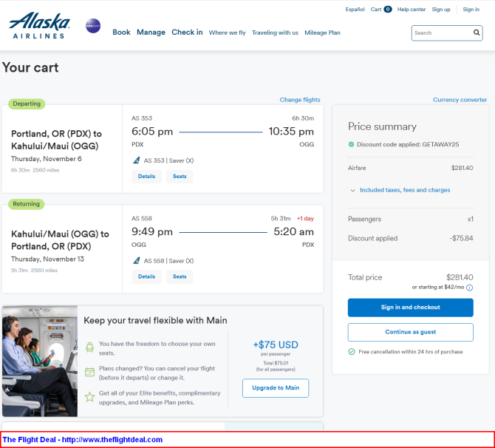Click the Sign in link

pos(471,9)
